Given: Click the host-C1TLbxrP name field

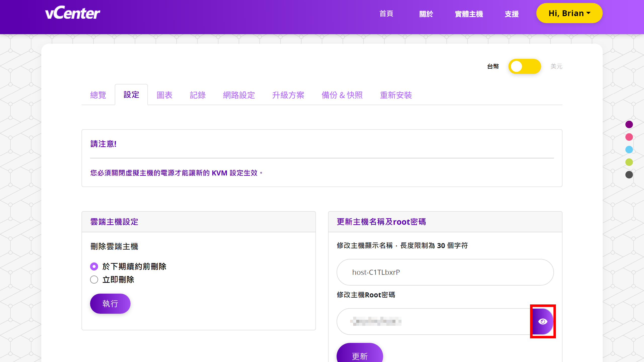Looking at the screenshot, I should tap(445, 272).
